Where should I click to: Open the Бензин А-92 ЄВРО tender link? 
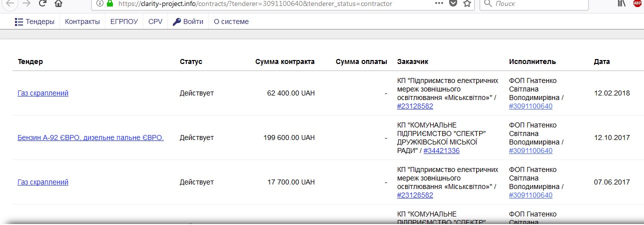[x=90, y=137]
